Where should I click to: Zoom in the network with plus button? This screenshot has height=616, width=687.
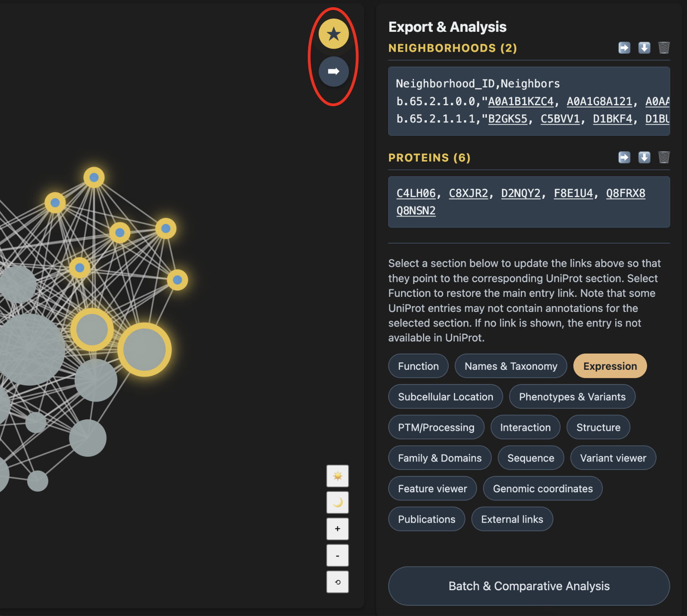pos(337,529)
